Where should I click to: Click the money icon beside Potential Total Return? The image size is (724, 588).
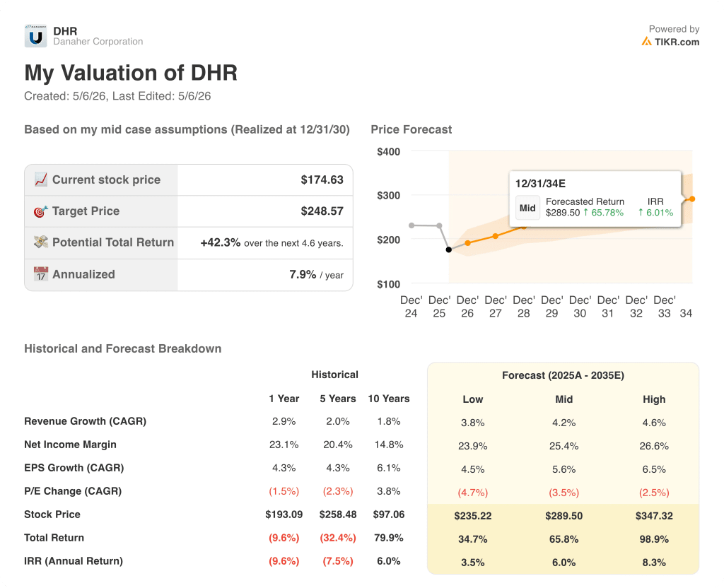click(40, 242)
